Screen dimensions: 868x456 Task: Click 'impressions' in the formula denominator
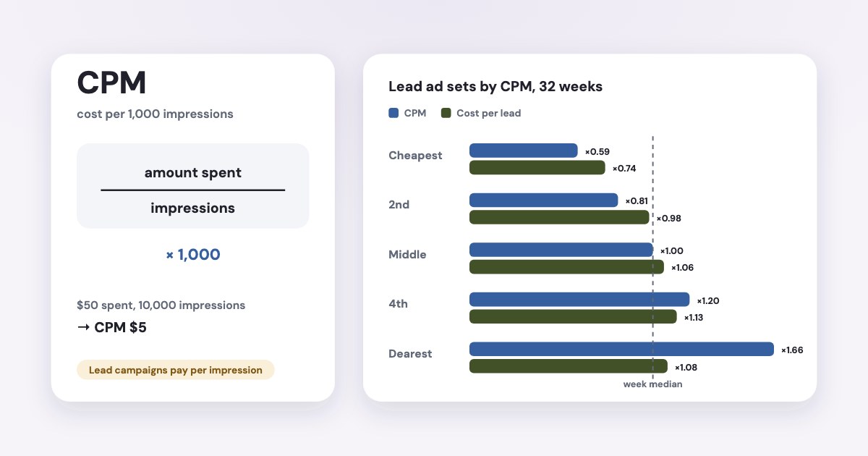click(193, 208)
